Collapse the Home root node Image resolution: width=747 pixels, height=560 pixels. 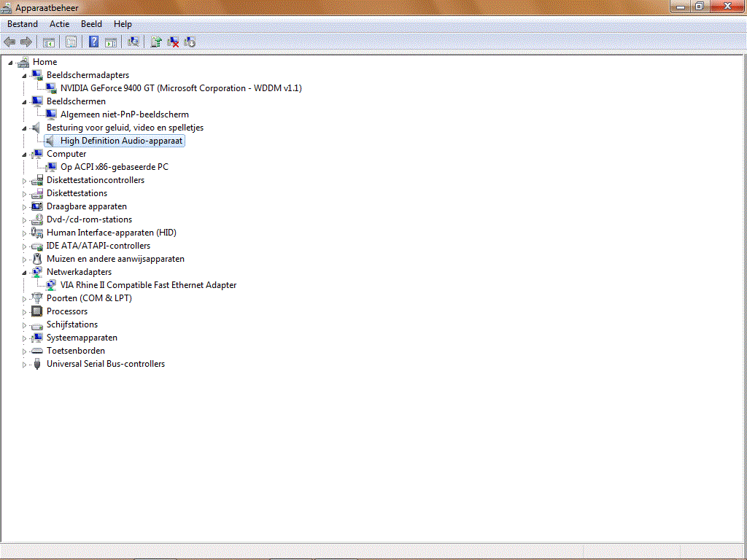click(10, 63)
